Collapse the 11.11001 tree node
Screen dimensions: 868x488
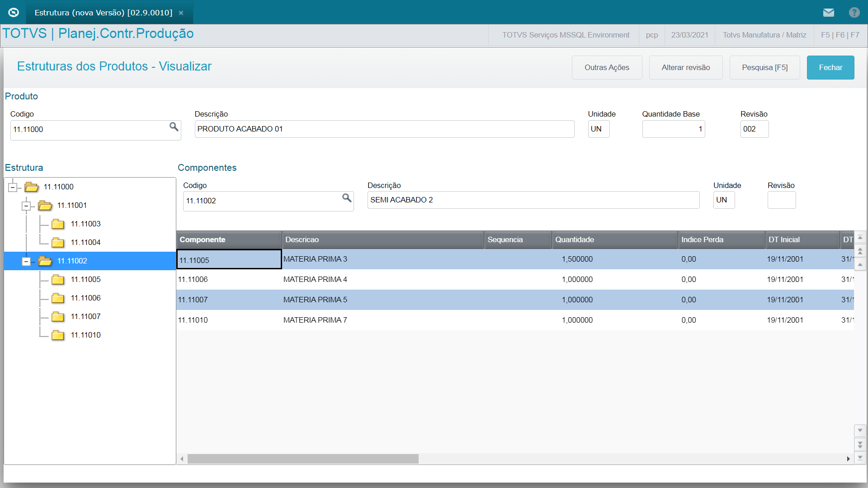pos(26,206)
